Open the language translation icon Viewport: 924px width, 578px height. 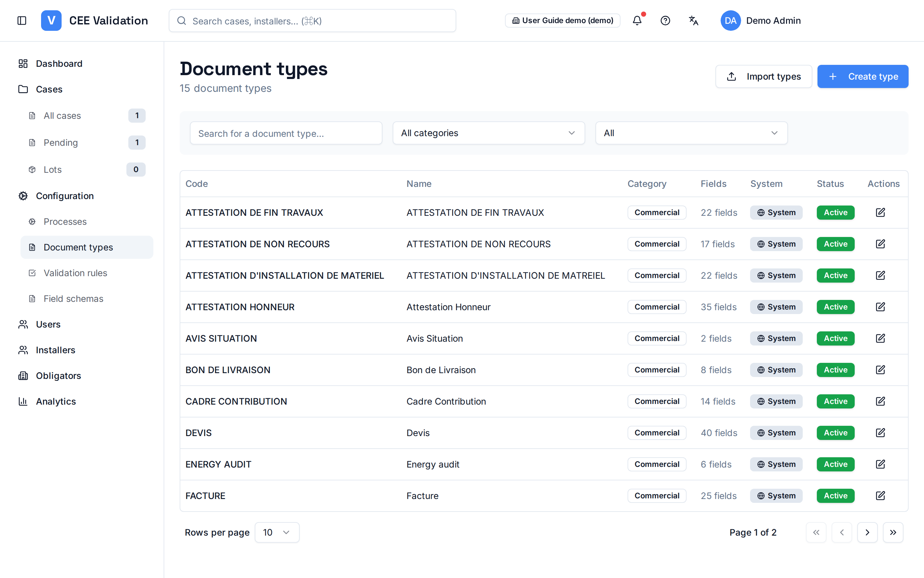pos(693,21)
